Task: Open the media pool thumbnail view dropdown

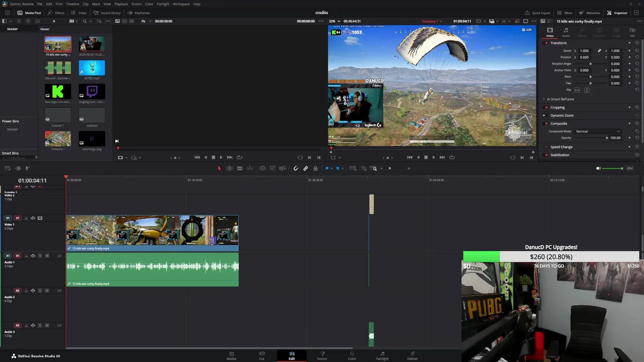Action: click(77, 21)
